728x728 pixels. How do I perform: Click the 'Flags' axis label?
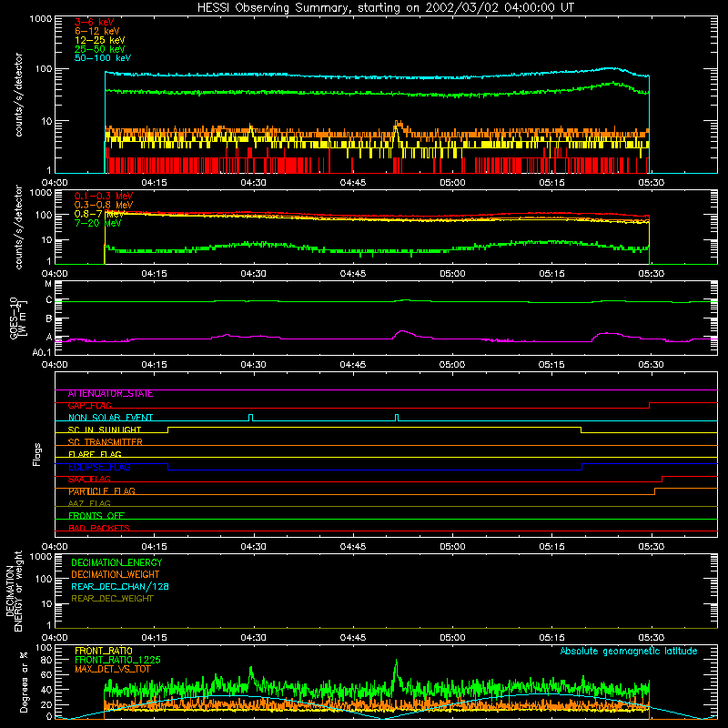pos(36,454)
